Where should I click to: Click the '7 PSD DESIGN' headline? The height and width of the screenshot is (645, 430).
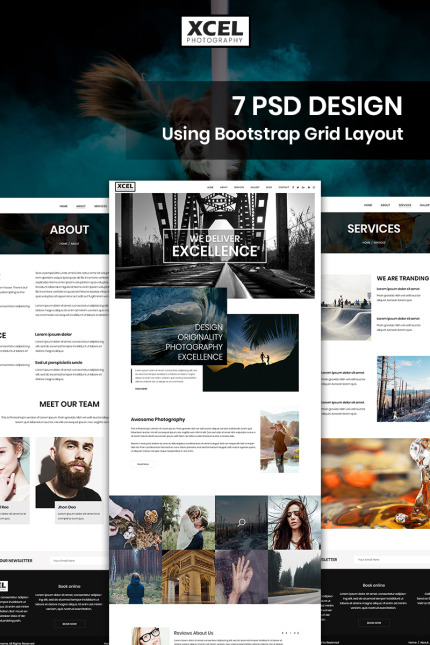click(x=317, y=106)
